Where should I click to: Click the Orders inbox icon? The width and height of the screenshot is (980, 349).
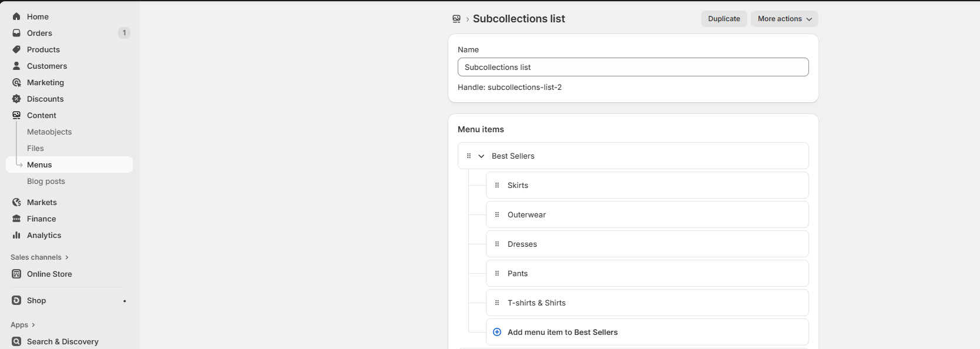tap(16, 33)
